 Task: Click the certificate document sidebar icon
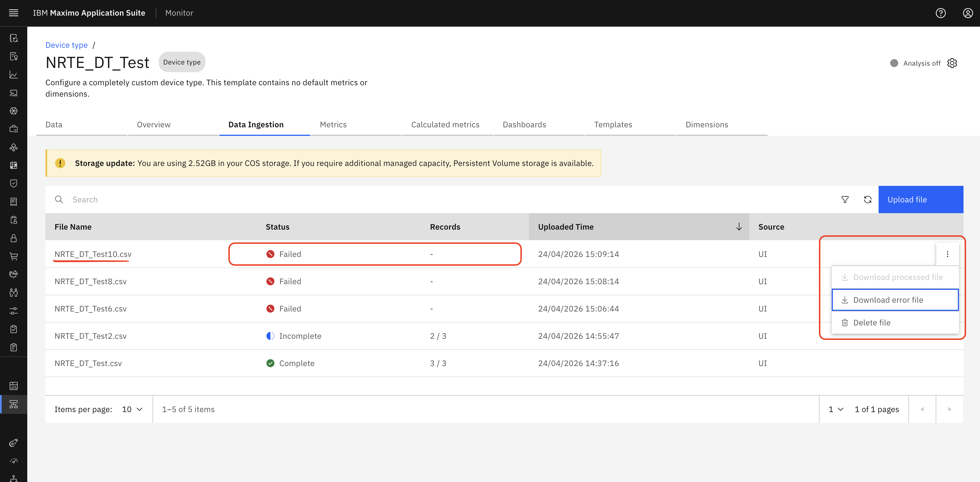coord(14,56)
